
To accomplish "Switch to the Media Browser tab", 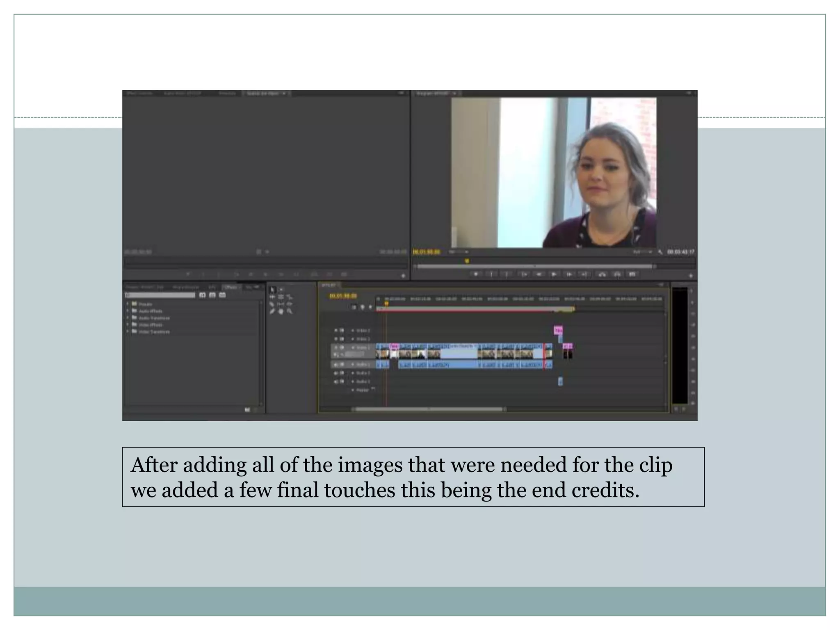I will [x=186, y=287].
